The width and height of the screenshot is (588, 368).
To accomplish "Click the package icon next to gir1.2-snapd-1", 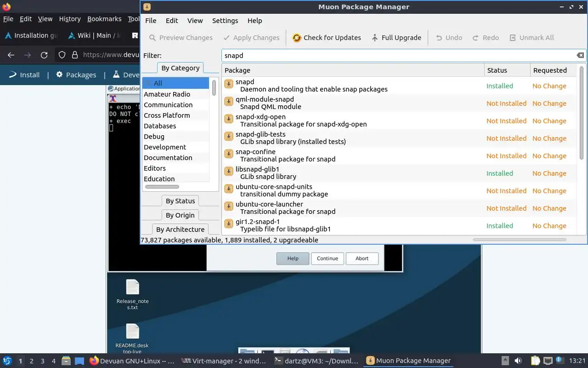I will pos(228,224).
